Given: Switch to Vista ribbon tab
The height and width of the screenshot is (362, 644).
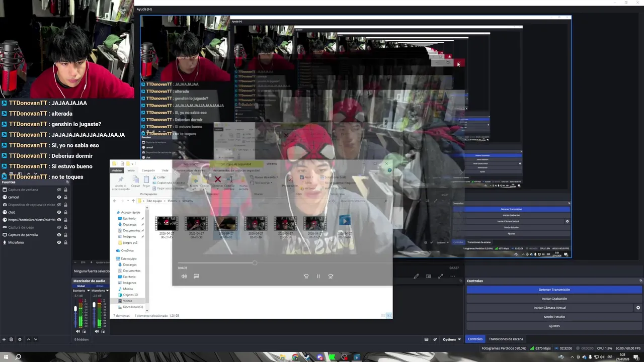Looking at the screenshot, I should tap(165, 170).
